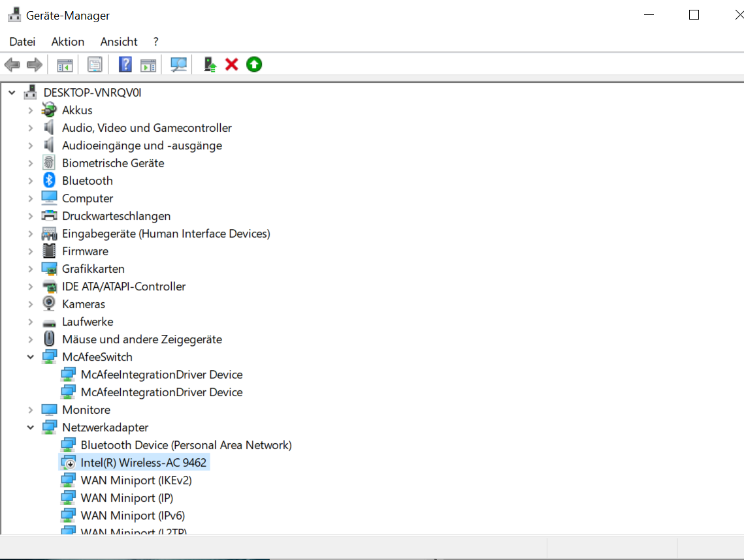Select Intel(R) Wireless-AC 9462 adapter
The width and height of the screenshot is (744, 560).
(x=143, y=462)
